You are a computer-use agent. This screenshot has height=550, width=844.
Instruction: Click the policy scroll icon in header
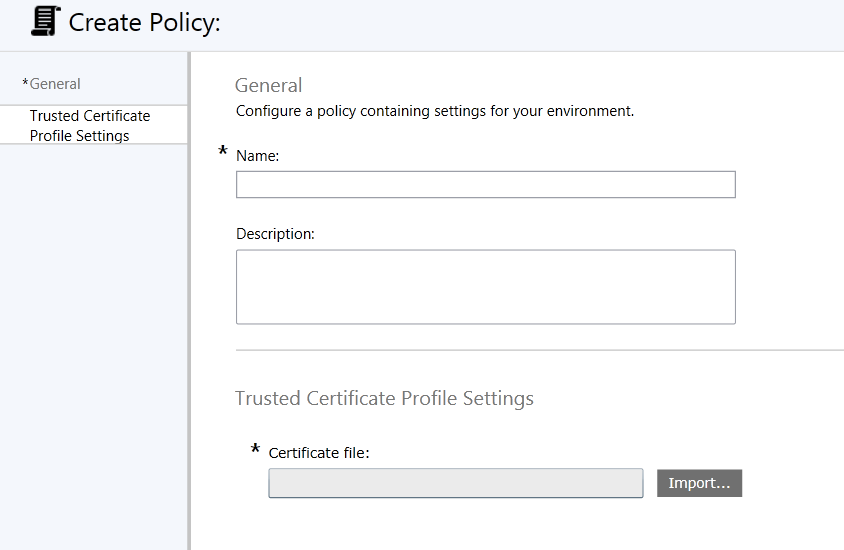pos(45,21)
